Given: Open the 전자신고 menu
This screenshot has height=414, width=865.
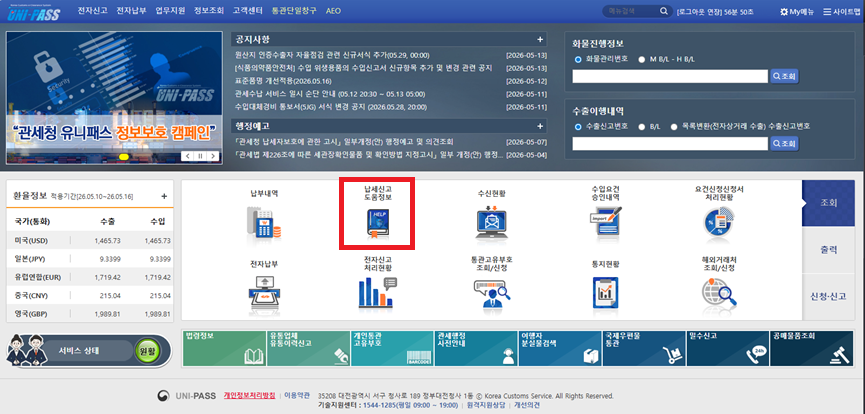Looking at the screenshot, I should (x=93, y=10).
